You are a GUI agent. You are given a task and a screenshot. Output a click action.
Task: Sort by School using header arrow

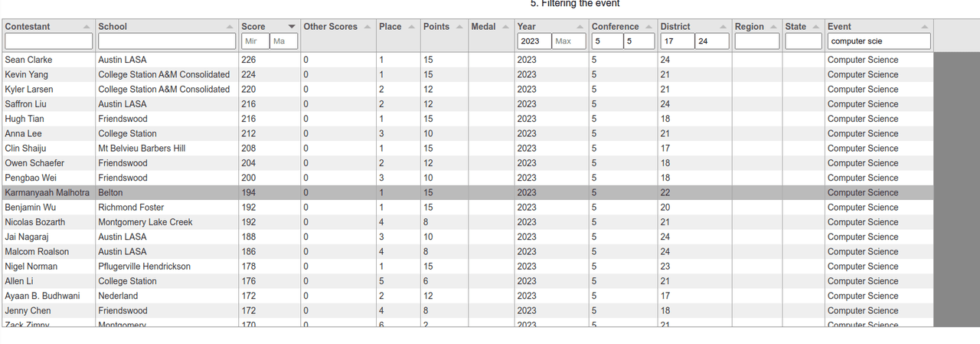coord(230,27)
